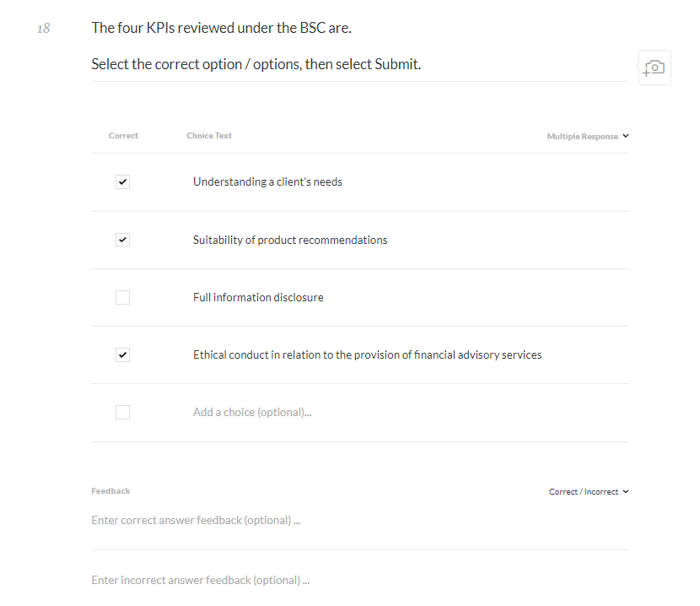The width and height of the screenshot is (700, 606).
Task: Click the 'Choice Text' column header
Action: coord(209,136)
